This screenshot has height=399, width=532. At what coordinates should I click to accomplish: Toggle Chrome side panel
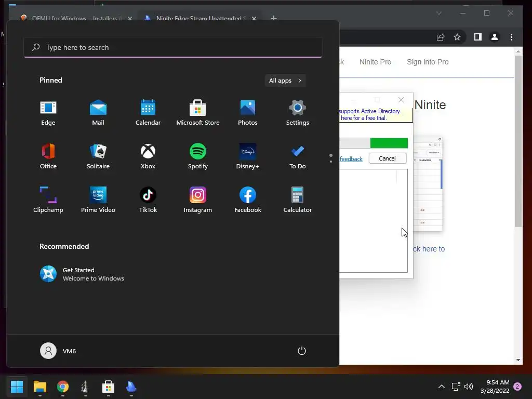coord(478,37)
